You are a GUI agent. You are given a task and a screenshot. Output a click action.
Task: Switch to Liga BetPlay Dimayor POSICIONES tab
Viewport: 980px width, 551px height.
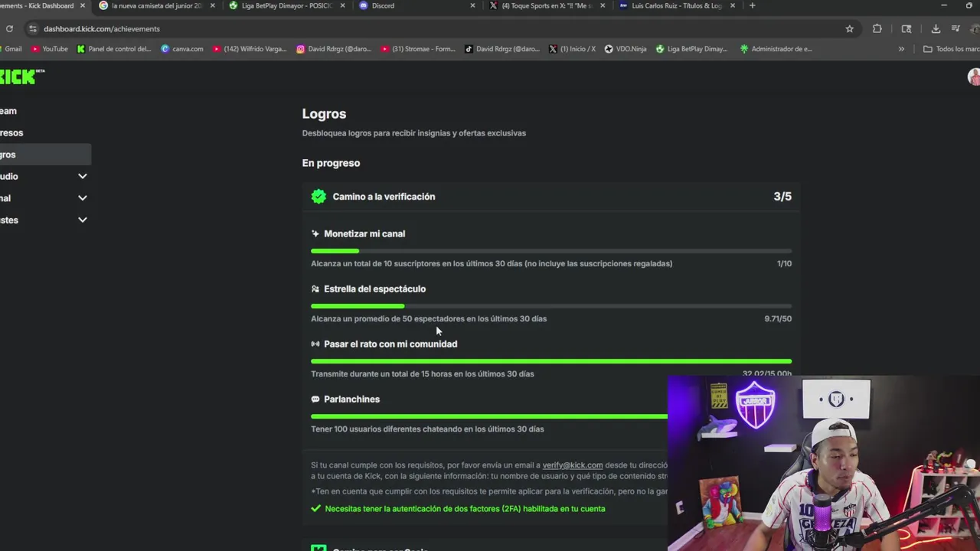(x=286, y=5)
